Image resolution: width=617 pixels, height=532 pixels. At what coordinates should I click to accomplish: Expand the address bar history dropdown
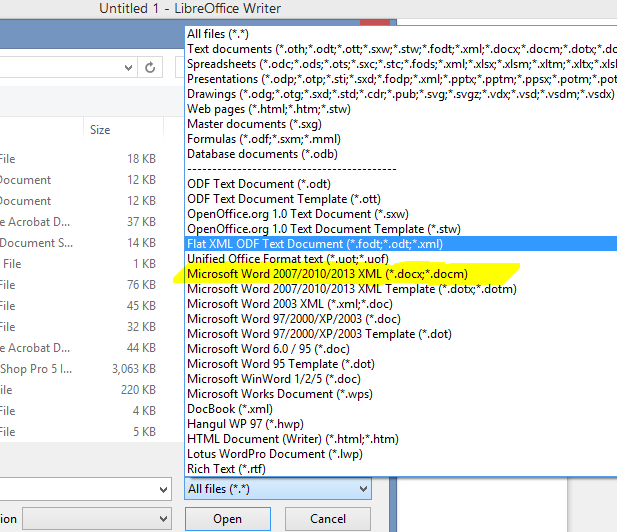click(128, 68)
